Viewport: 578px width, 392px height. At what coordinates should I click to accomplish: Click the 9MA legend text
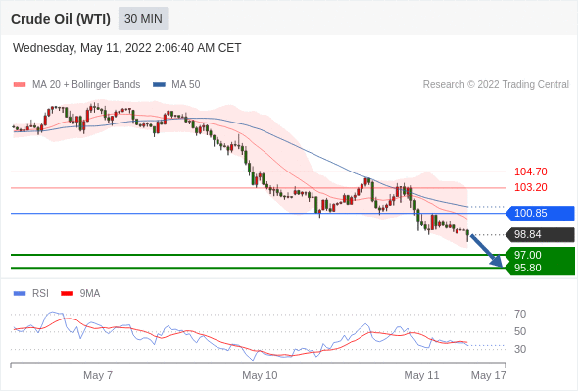coord(90,294)
